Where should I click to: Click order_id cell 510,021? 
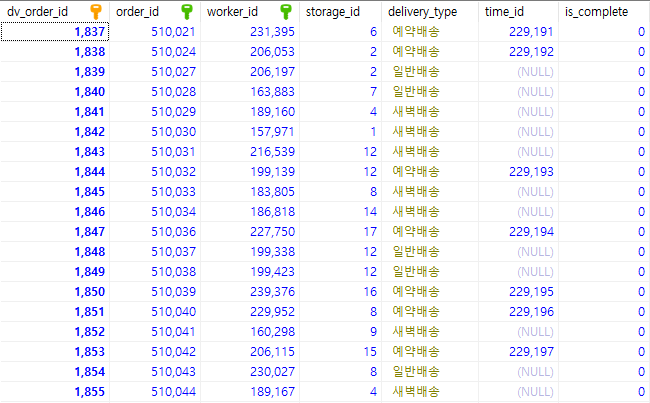[155, 32]
